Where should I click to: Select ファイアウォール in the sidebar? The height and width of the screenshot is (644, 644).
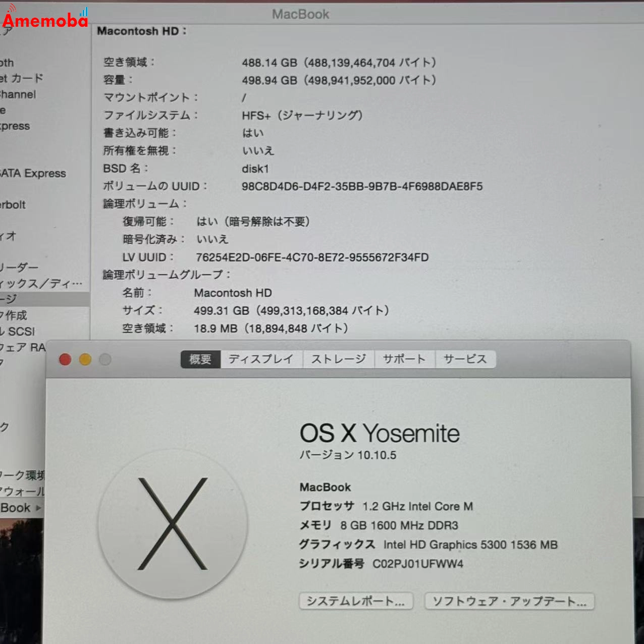coord(22,491)
